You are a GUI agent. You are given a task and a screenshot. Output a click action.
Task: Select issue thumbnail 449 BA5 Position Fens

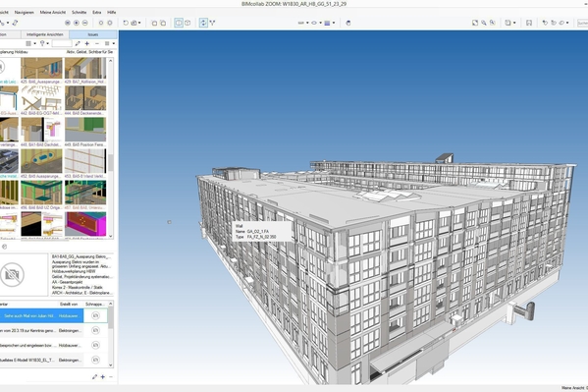click(x=85, y=130)
